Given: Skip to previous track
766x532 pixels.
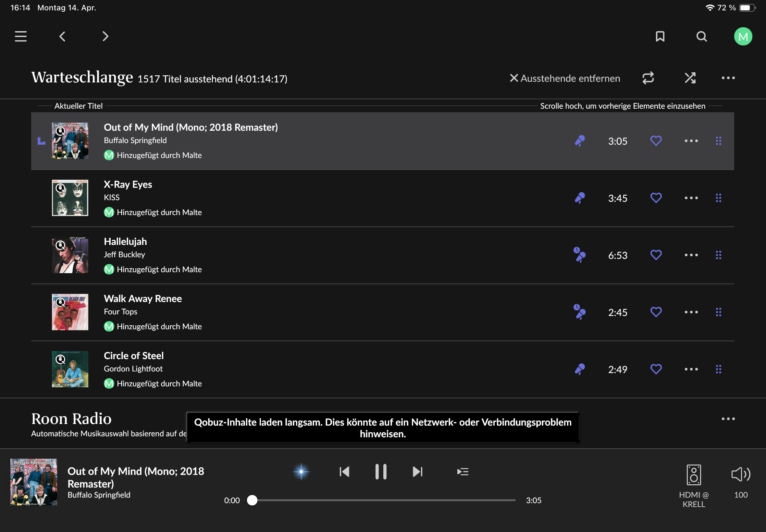Looking at the screenshot, I should pos(344,472).
